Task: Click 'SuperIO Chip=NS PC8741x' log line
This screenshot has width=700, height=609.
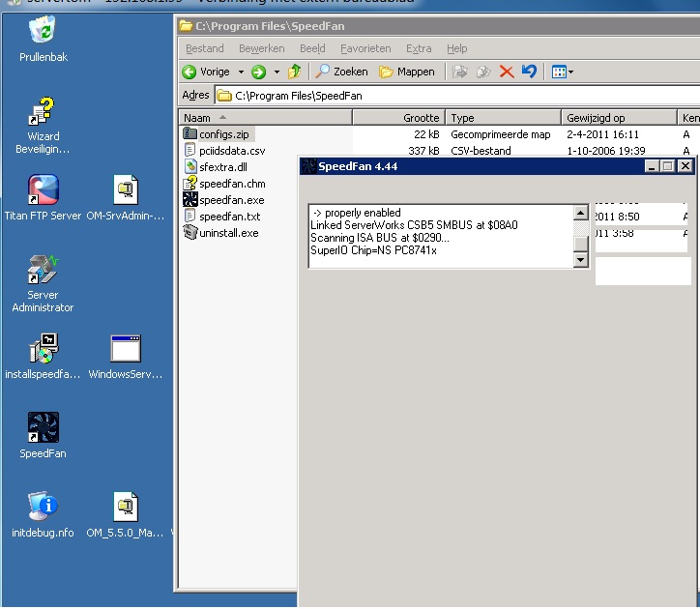Action: click(x=373, y=250)
